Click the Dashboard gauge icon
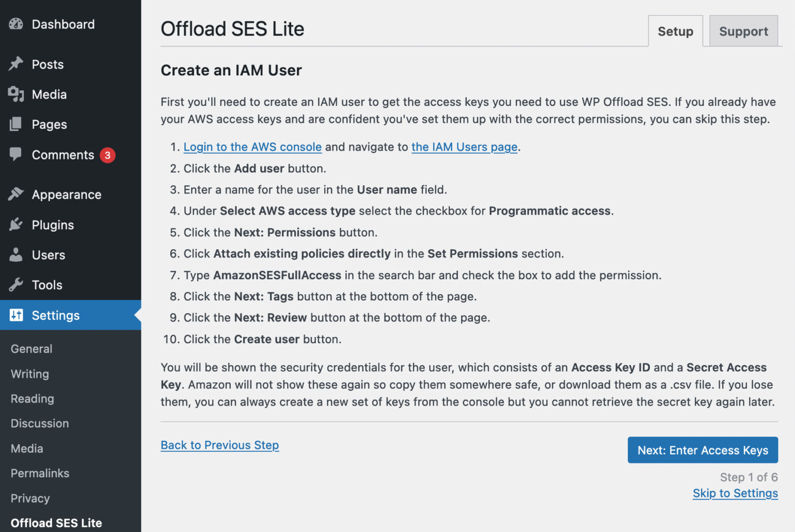 [x=16, y=24]
